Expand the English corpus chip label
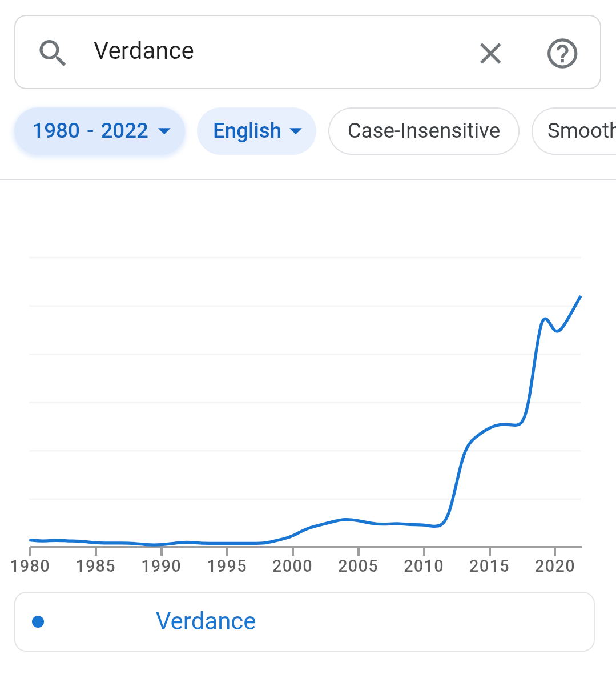This screenshot has width=616, height=674. pyautogui.click(x=247, y=131)
